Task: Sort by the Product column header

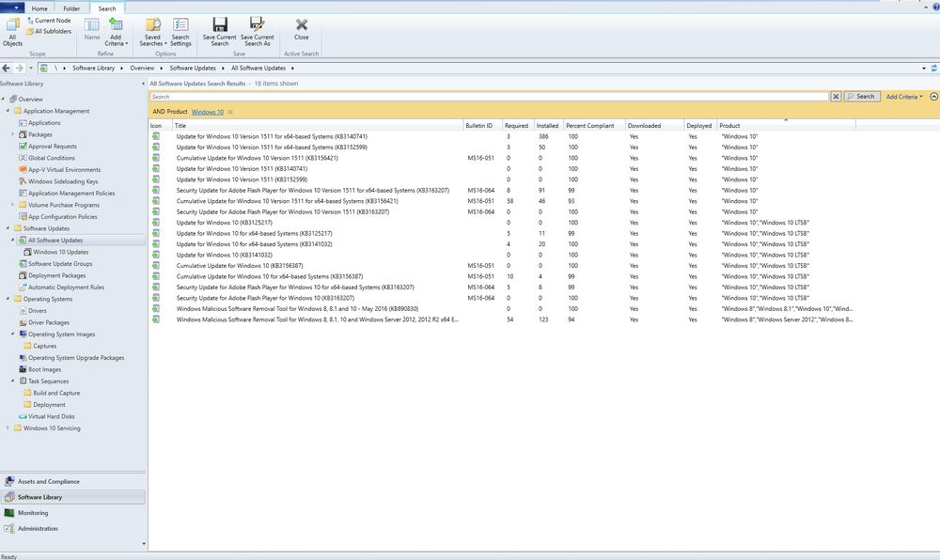Action: (x=787, y=126)
